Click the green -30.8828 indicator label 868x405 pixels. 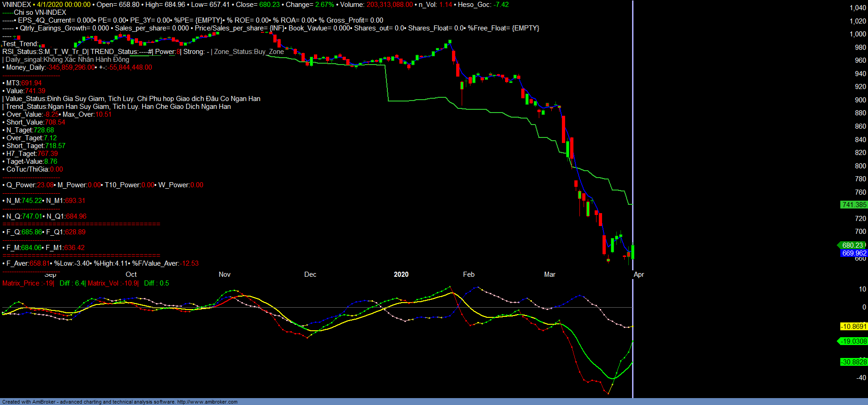pyautogui.click(x=854, y=362)
